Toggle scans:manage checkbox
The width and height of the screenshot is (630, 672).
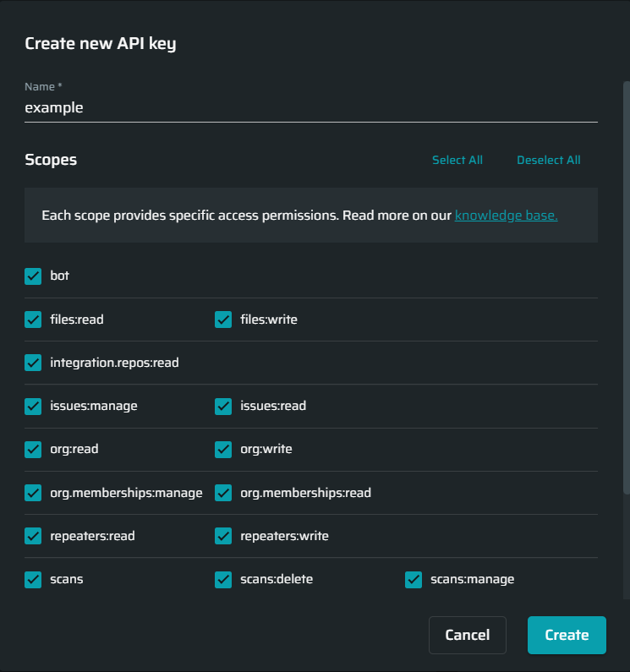pyautogui.click(x=414, y=579)
